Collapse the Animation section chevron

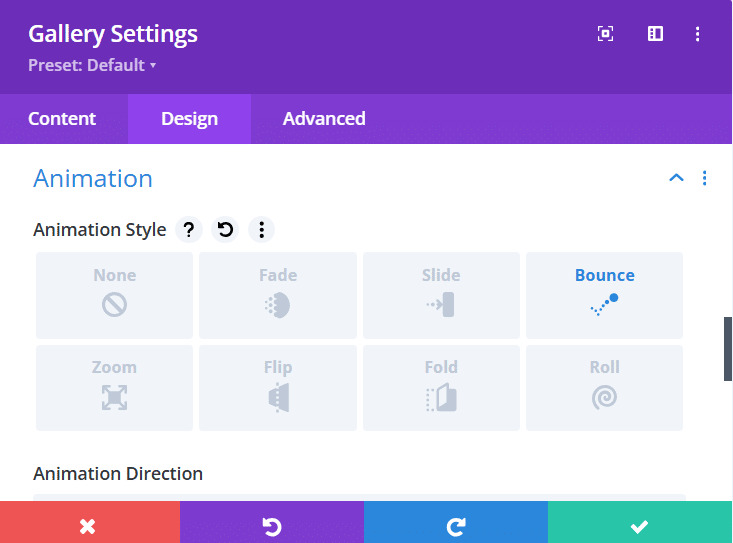pyautogui.click(x=676, y=178)
